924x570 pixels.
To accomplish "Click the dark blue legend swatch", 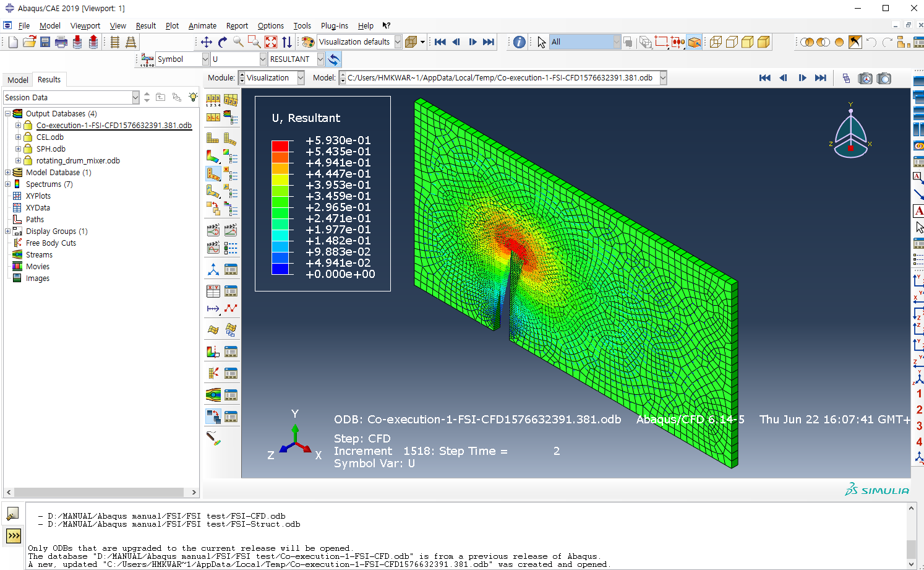I will (x=280, y=269).
